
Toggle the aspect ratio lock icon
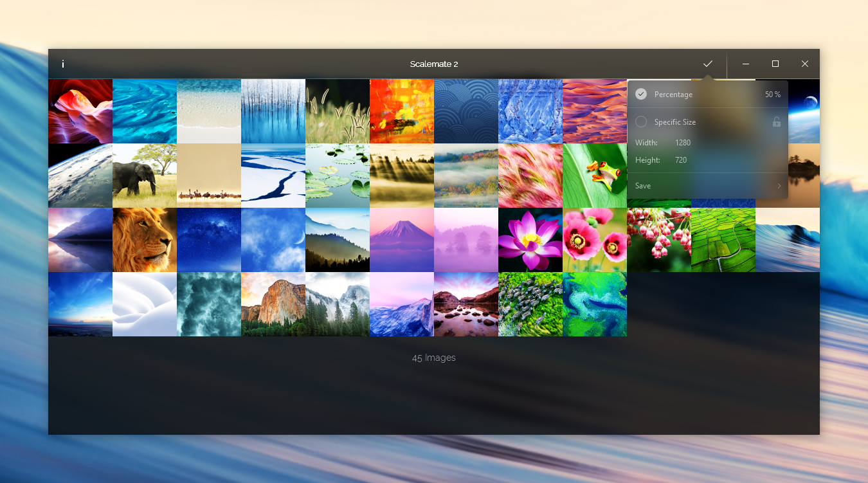click(x=776, y=122)
